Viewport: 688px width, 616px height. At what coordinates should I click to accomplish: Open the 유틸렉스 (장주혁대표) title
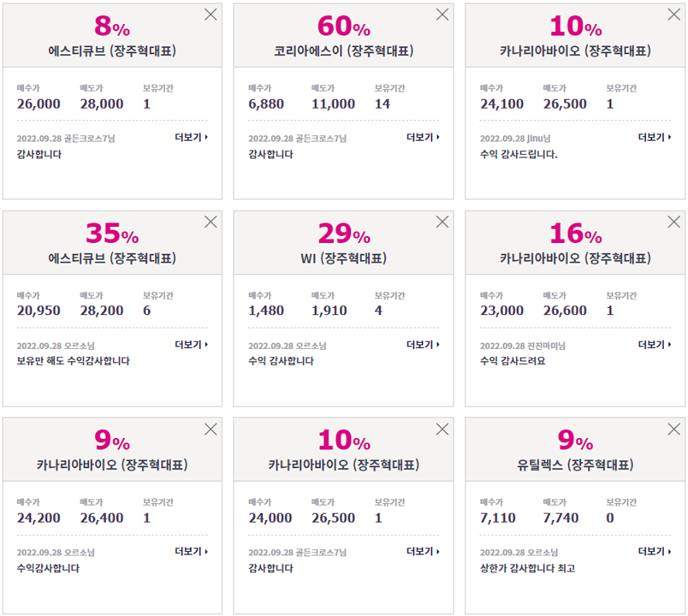pyautogui.click(x=575, y=465)
